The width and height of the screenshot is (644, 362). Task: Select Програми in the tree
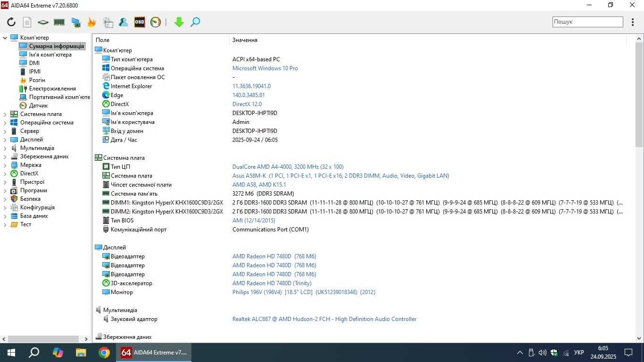pos(33,190)
